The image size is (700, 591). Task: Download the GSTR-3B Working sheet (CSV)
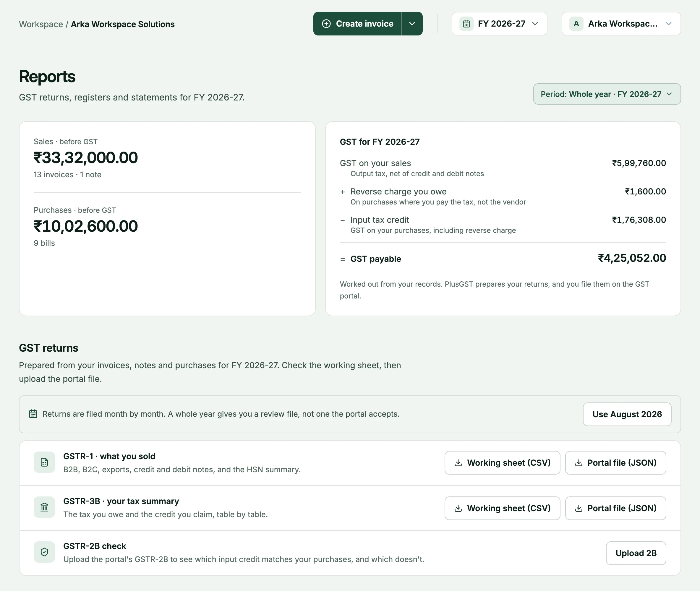502,508
